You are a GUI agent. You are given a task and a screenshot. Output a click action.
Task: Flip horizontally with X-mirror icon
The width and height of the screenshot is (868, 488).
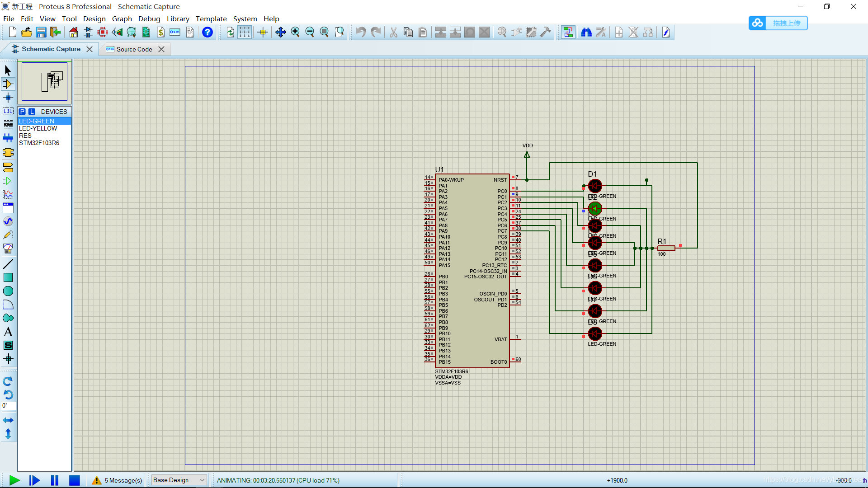8,420
